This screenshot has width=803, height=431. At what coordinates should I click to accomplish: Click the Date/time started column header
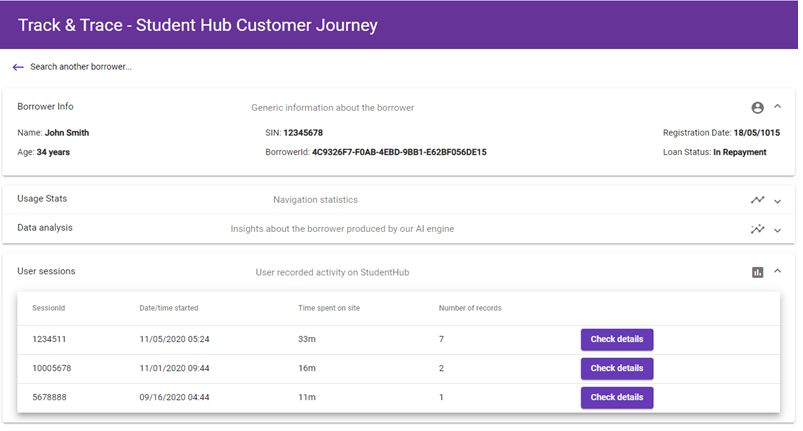coord(169,308)
